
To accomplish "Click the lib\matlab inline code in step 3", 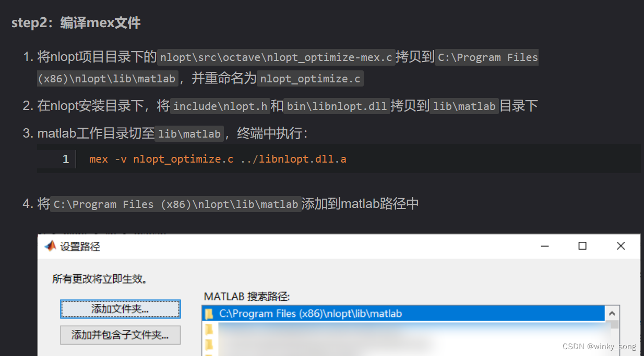I will point(189,133).
